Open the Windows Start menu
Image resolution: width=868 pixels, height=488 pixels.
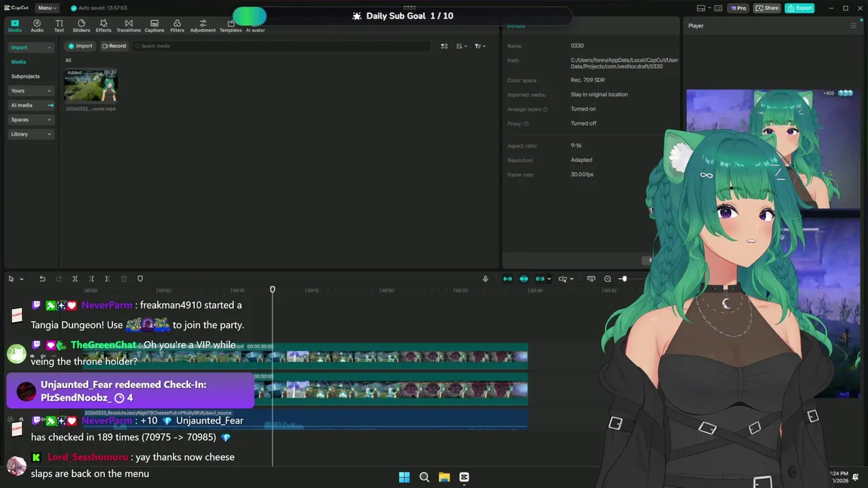pos(404,477)
